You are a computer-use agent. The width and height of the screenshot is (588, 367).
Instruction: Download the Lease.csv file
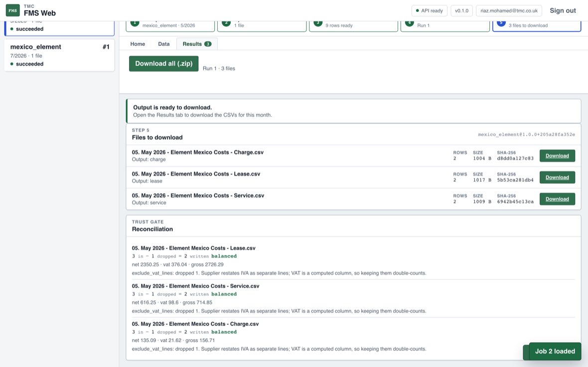tap(557, 177)
